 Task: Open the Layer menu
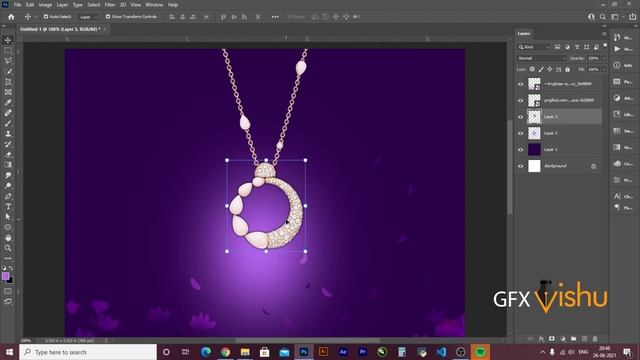(62, 5)
